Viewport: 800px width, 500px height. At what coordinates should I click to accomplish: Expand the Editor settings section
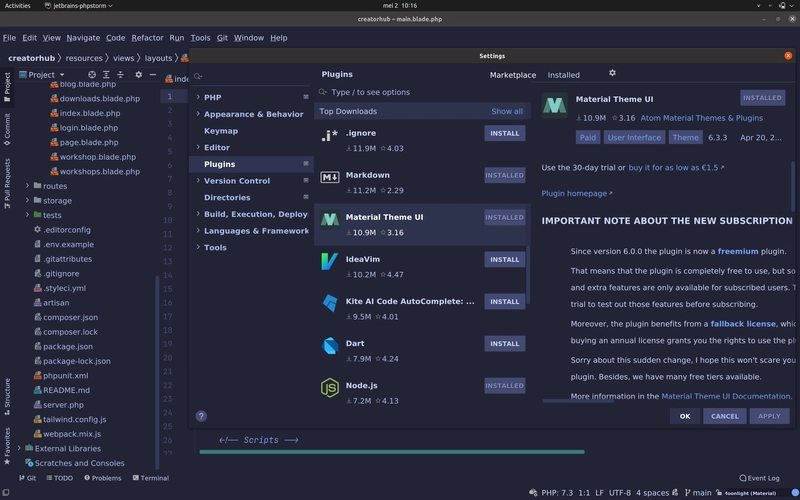pos(198,147)
